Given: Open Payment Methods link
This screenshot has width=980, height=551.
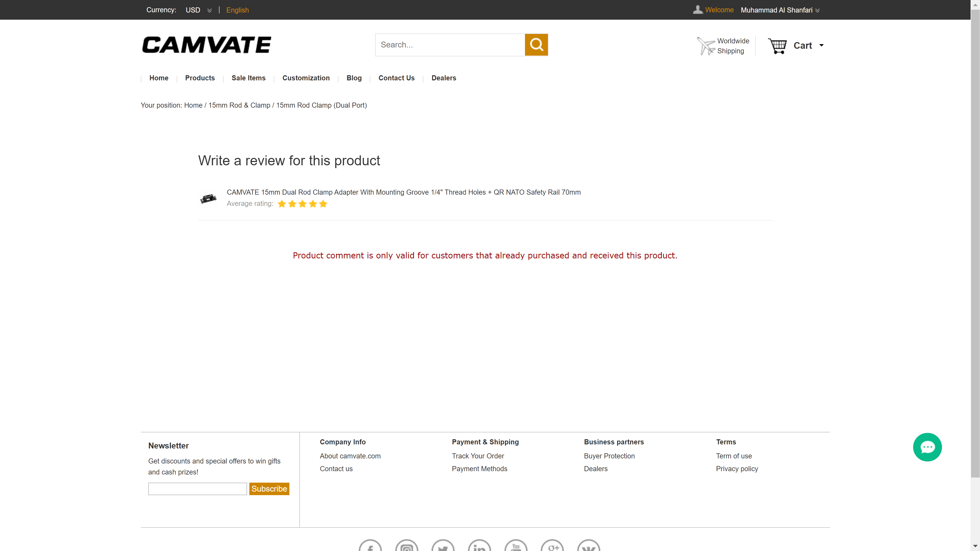Looking at the screenshot, I should point(479,469).
